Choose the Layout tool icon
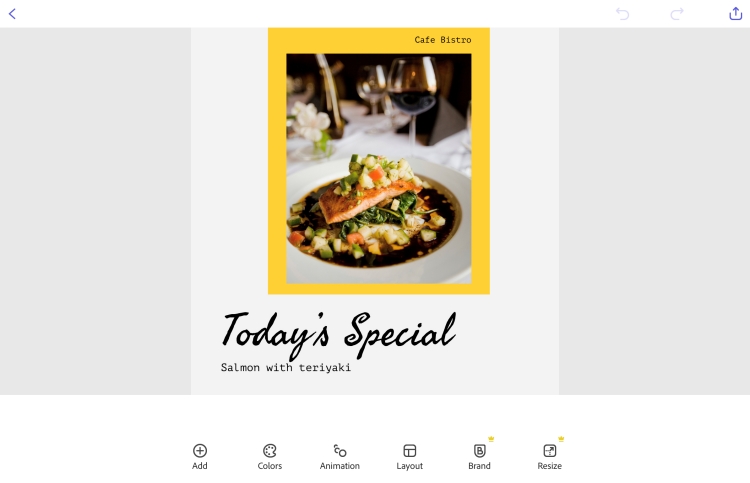 click(x=409, y=450)
